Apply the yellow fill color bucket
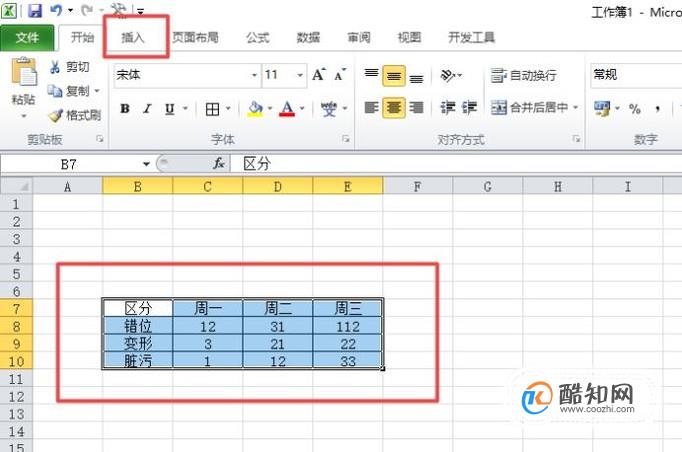682x452 pixels. click(x=255, y=109)
